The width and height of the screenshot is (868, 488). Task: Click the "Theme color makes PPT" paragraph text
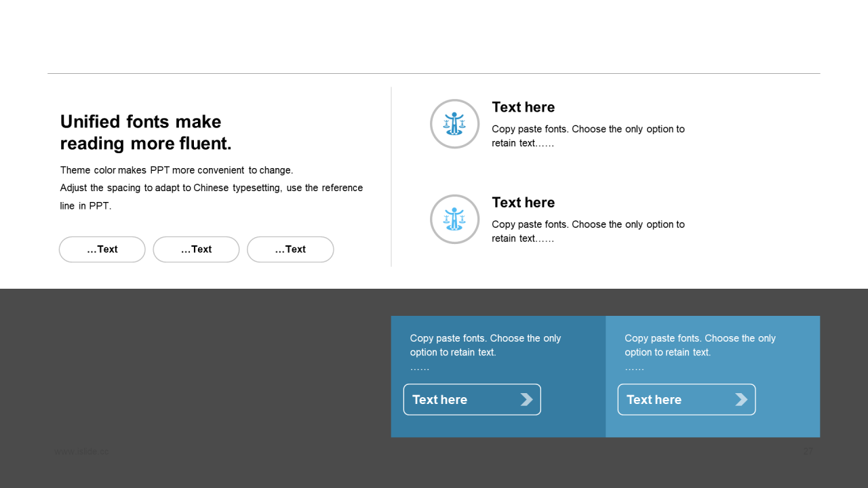[x=212, y=188]
